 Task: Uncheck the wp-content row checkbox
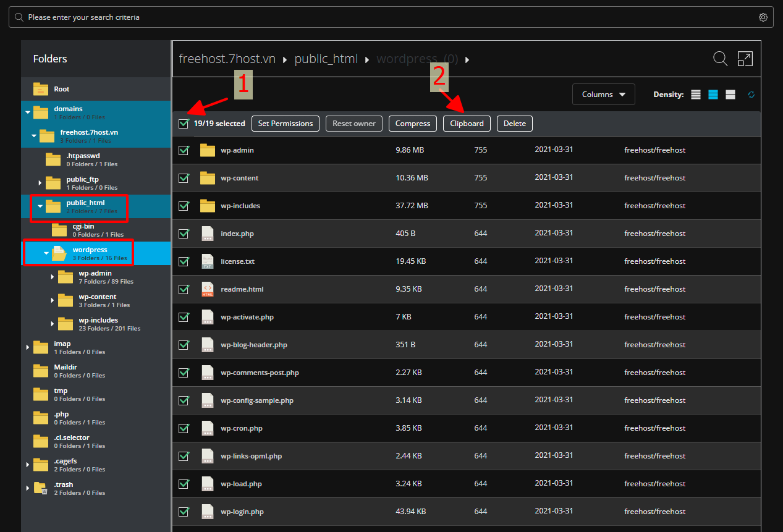pos(184,178)
